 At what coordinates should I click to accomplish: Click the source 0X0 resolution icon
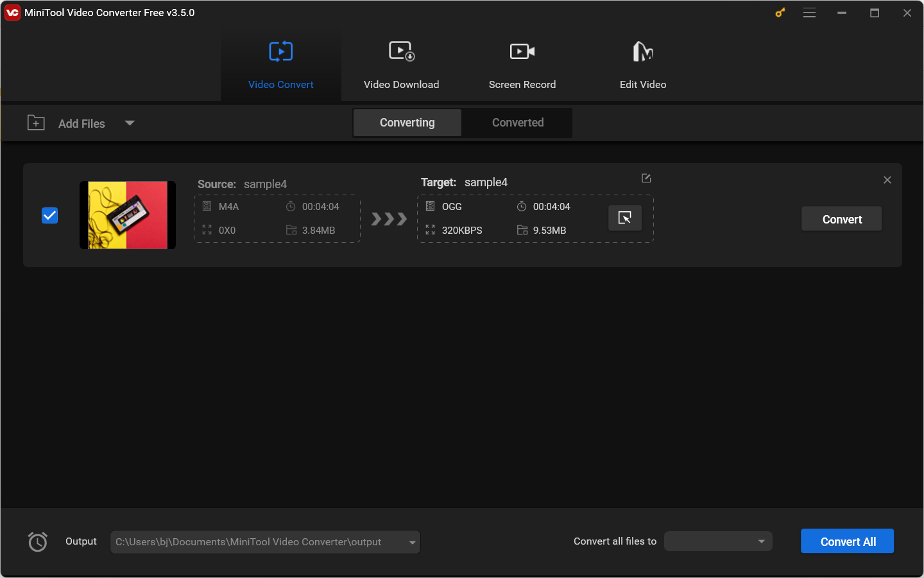tap(207, 229)
